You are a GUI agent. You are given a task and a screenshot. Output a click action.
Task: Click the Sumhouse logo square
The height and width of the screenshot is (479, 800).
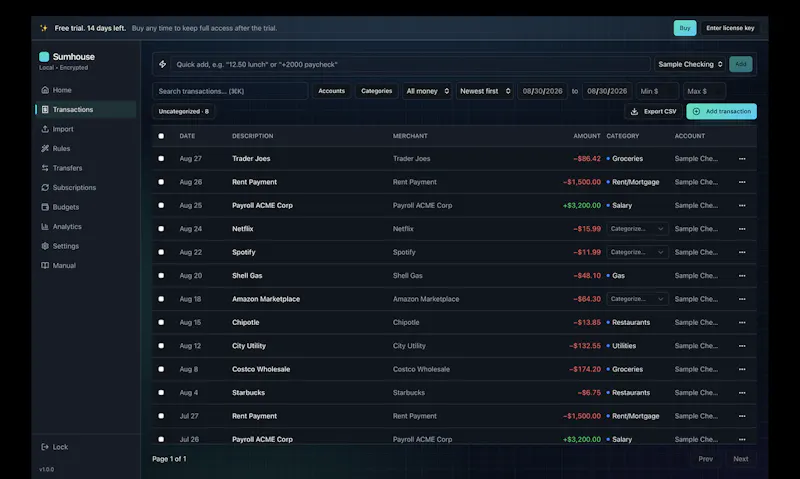[x=44, y=57]
